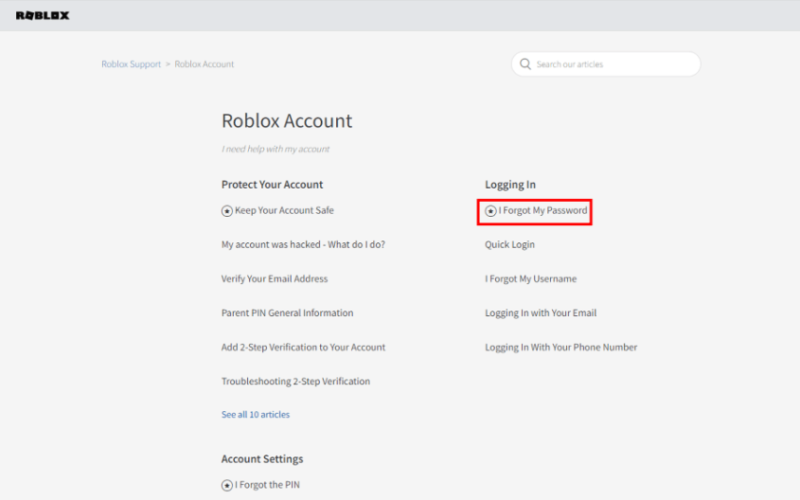Screen dimensions: 800x500
Task: Open Parent PIN General Information article
Action: click(287, 313)
